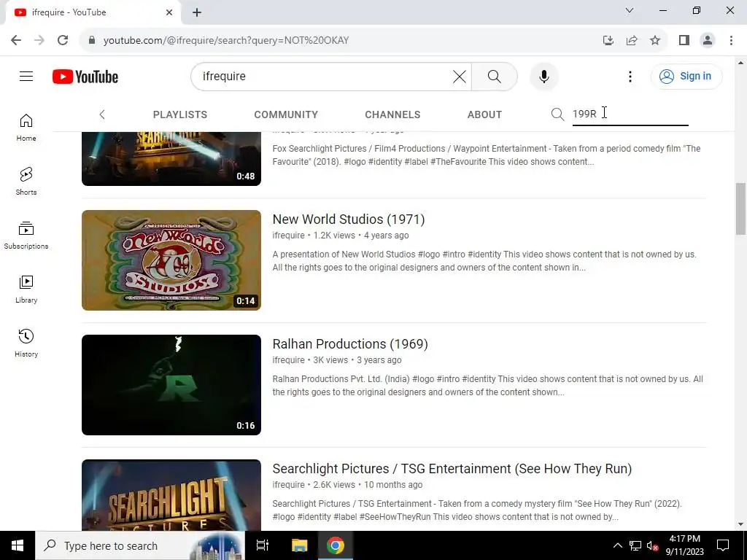
Task: Click the address bar URL
Action: click(226, 41)
